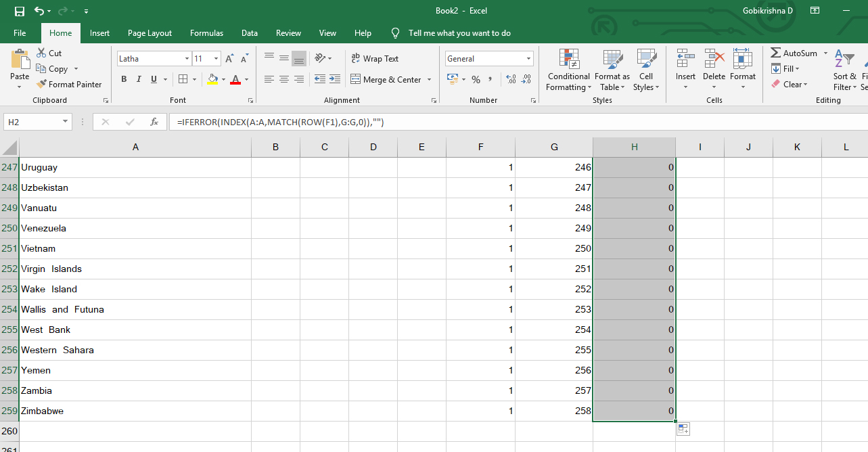
Task: Expand the General number format dropdown
Action: point(529,59)
